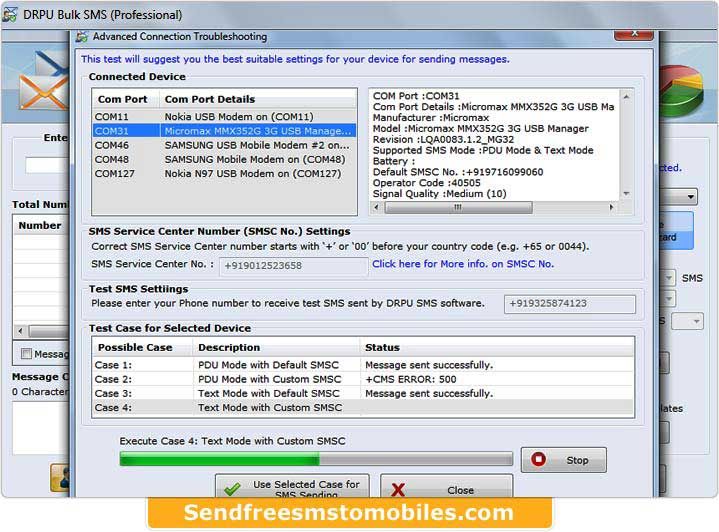The width and height of the screenshot is (719, 532).
Task: Click the device details horizontal scroll right arrow
Action: click(x=611, y=207)
